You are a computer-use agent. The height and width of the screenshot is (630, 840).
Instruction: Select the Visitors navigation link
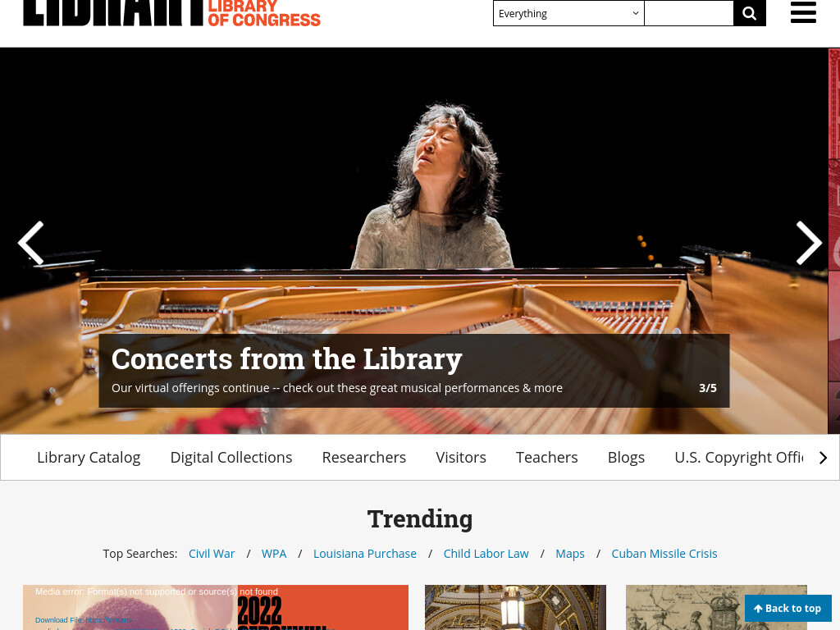pos(461,457)
